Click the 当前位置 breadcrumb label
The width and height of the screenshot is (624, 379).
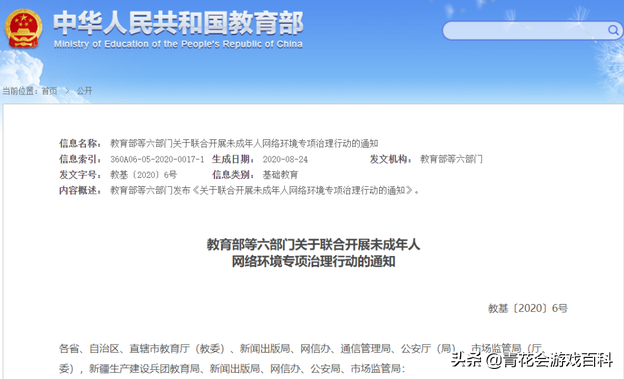coord(20,91)
